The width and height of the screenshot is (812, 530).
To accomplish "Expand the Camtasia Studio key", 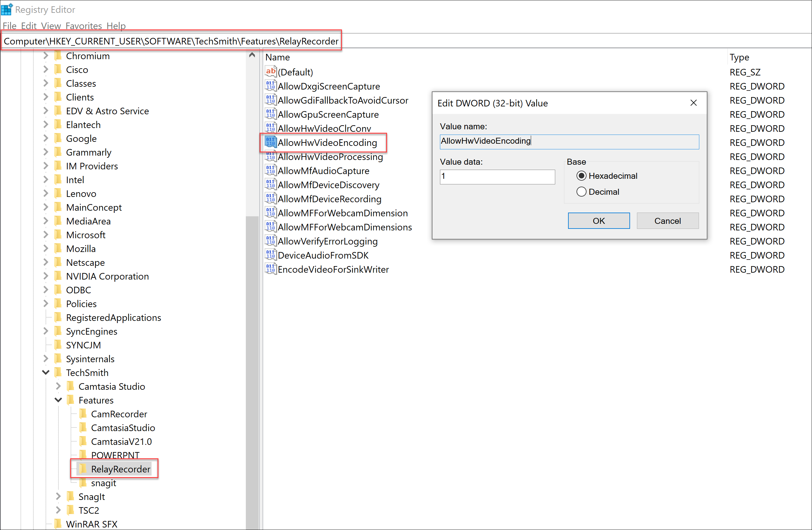I will 58,386.
